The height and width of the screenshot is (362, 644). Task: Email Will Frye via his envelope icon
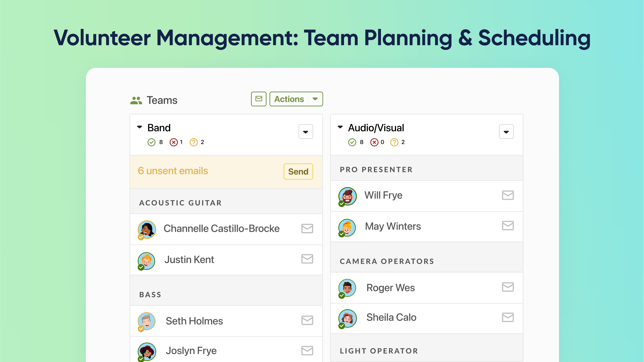(x=508, y=195)
